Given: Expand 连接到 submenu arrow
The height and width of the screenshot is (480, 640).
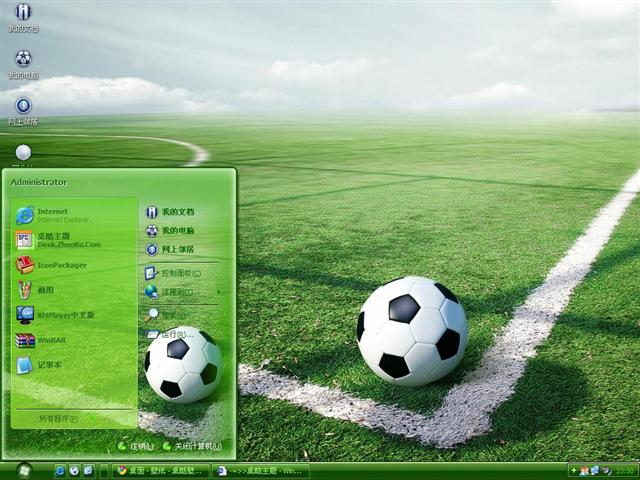Looking at the screenshot, I should (219, 291).
